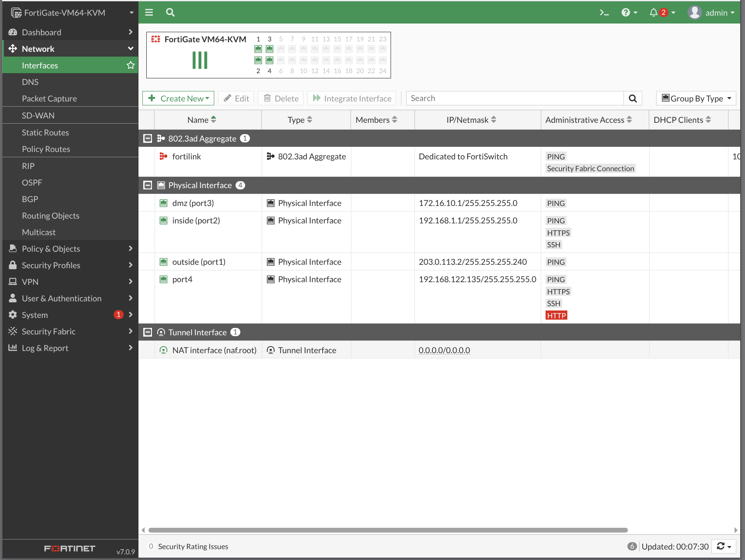Click port 1 on the faceplate
The height and width of the screenshot is (560, 745).
258,49
